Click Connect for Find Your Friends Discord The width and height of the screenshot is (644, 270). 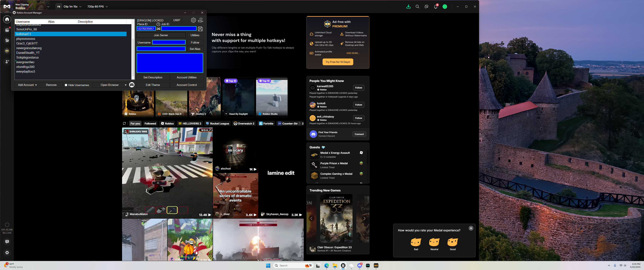pos(359,134)
